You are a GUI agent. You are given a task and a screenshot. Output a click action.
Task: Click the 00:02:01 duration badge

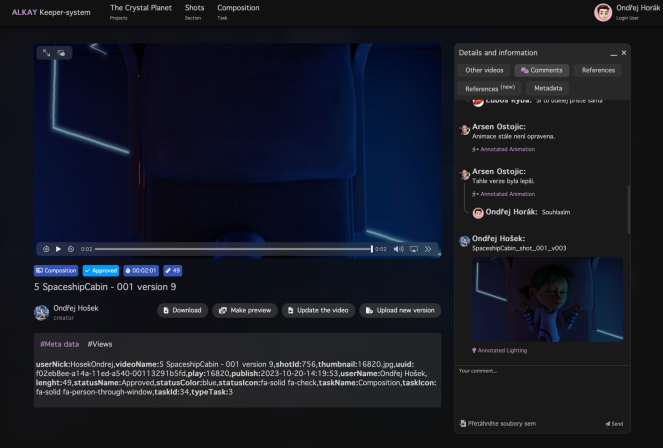point(141,270)
